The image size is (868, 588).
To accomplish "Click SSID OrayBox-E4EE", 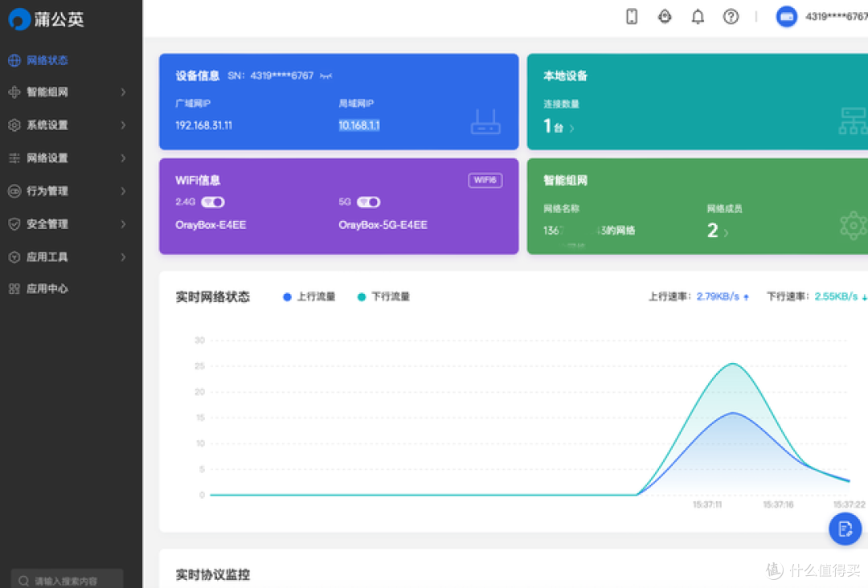I will coord(211,225).
